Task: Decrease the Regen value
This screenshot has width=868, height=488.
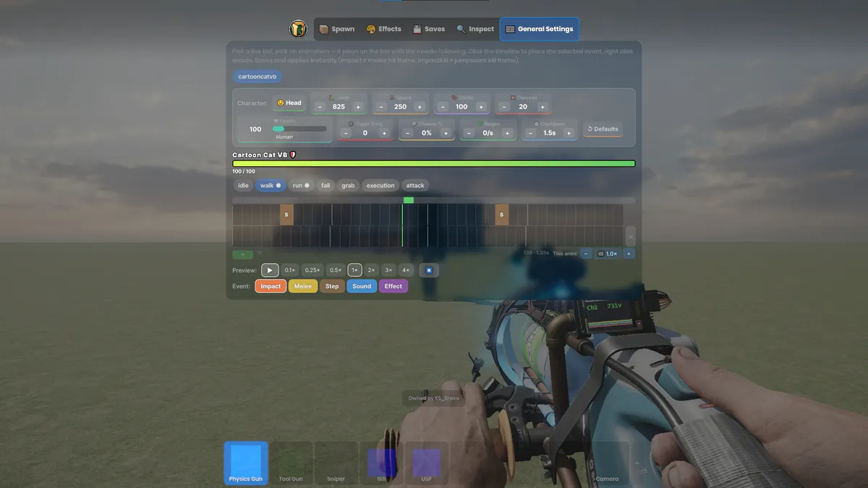Action: 469,133
